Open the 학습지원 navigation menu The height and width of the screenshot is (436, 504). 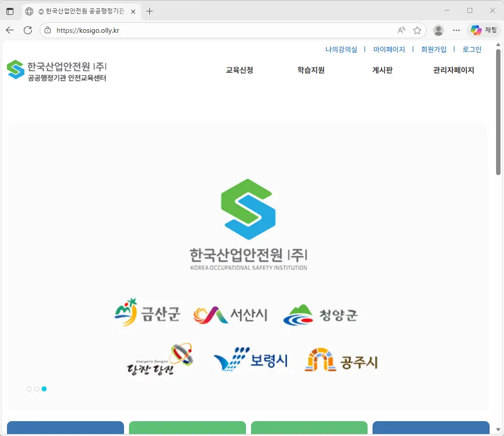coord(311,70)
